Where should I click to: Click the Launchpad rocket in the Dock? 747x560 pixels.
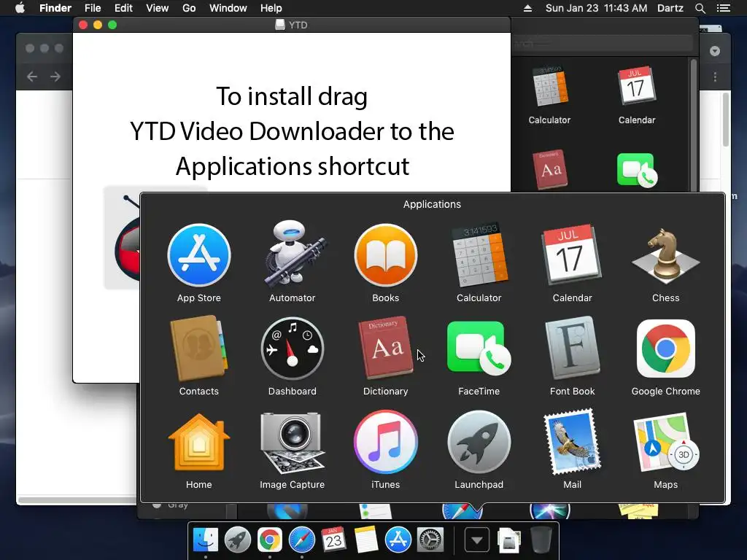click(x=237, y=540)
